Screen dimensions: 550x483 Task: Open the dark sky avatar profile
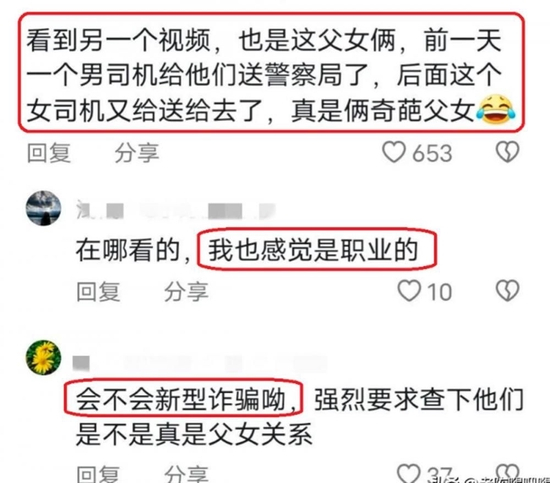pyautogui.click(x=43, y=208)
